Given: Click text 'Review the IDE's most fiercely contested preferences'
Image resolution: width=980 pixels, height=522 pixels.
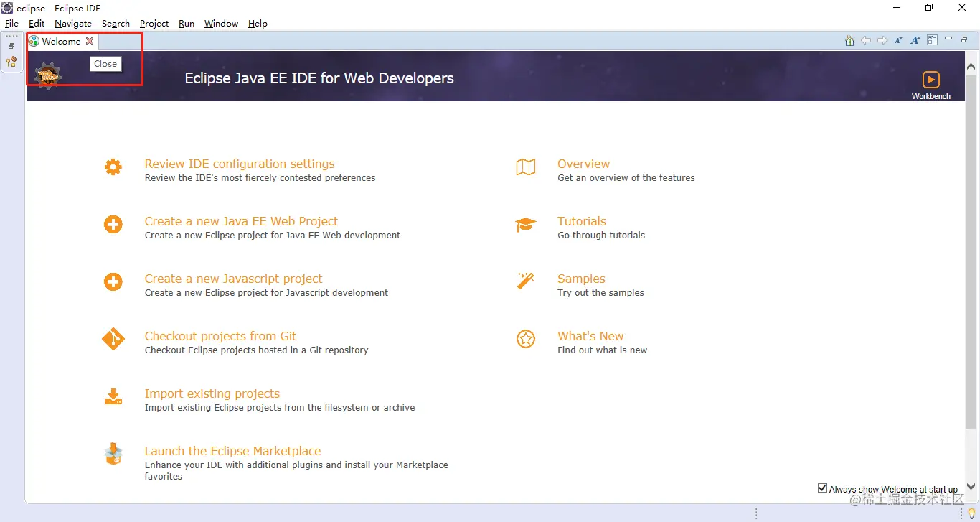Looking at the screenshot, I should tap(260, 177).
